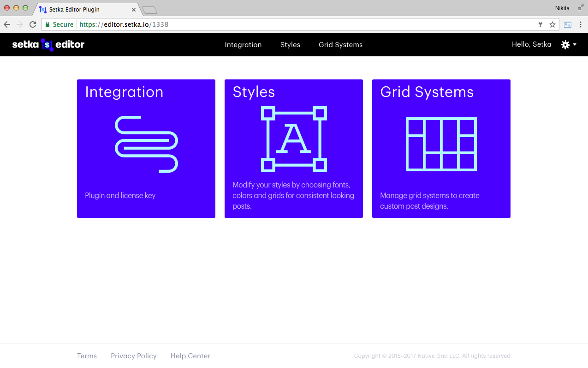Click the saved password key icon

(x=540, y=24)
